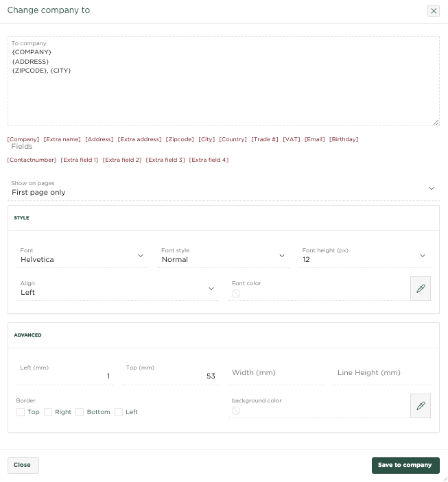Image resolution: width=448 pixels, height=482 pixels.
Task: Click the empty font color swatch
Action: [x=236, y=293]
